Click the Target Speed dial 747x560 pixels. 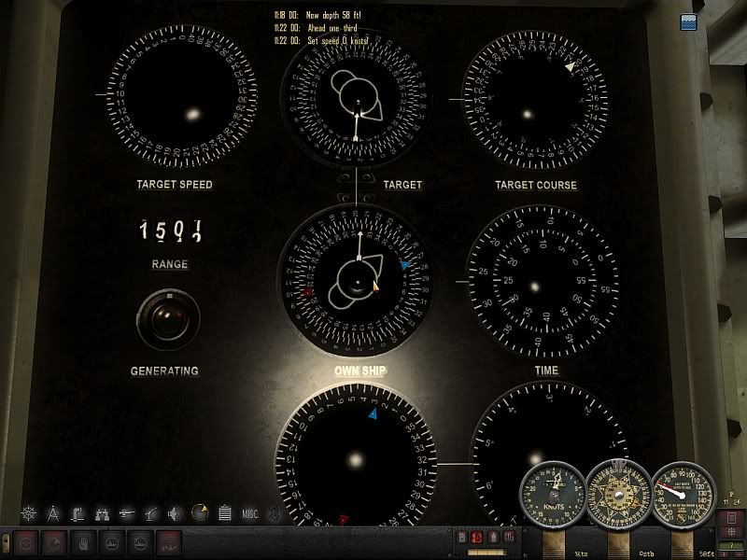tap(182, 95)
